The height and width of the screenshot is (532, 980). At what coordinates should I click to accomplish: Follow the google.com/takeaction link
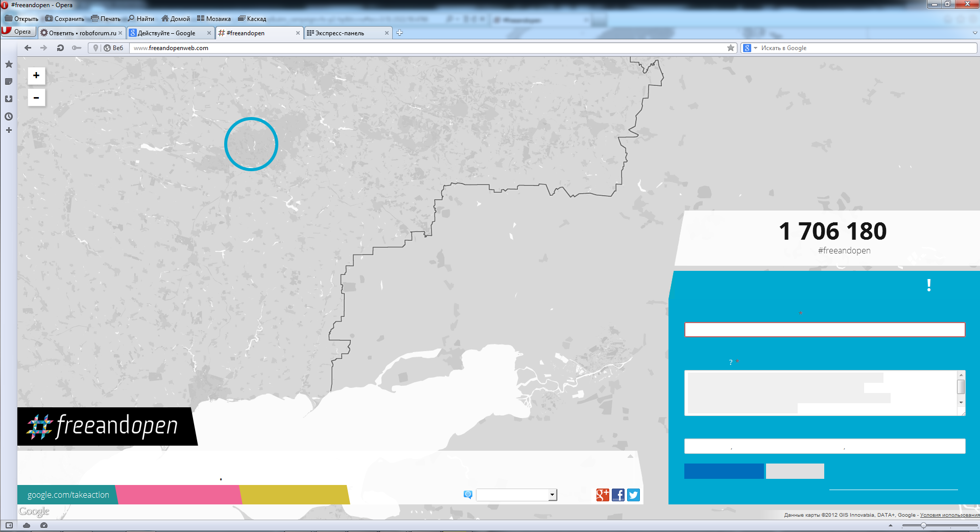click(x=68, y=495)
